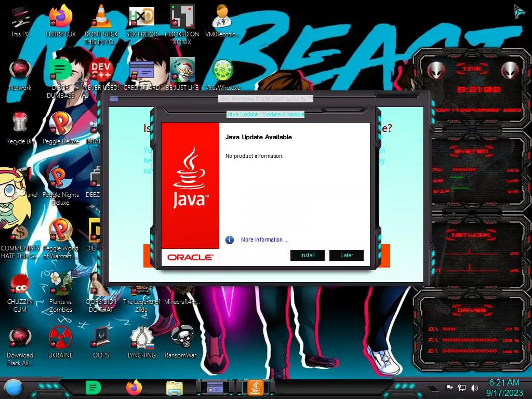
Task: Select the VirusWire.exe lime icon
Action: 222,75
